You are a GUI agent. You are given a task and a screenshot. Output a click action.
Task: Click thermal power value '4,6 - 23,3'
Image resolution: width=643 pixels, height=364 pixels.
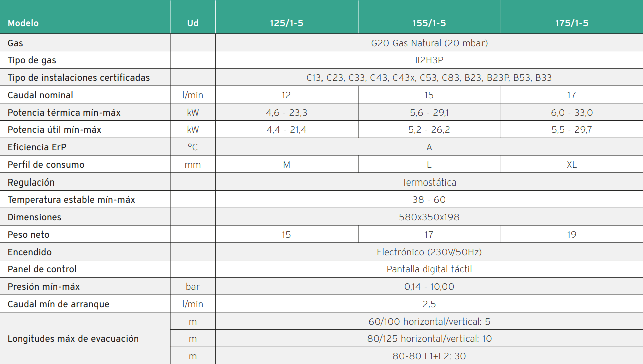click(x=286, y=113)
